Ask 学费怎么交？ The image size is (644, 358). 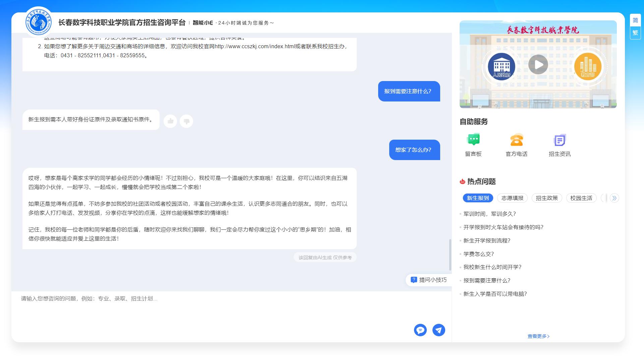pyautogui.click(x=479, y=254)
